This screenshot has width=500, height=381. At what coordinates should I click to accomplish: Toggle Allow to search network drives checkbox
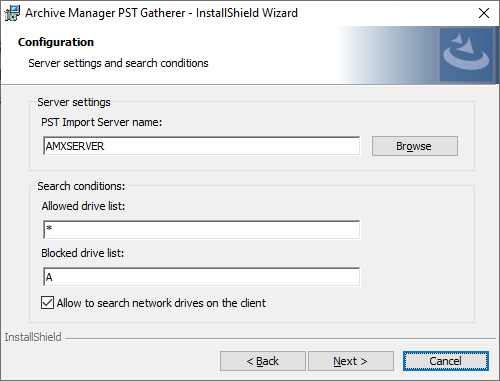[47, 303]
